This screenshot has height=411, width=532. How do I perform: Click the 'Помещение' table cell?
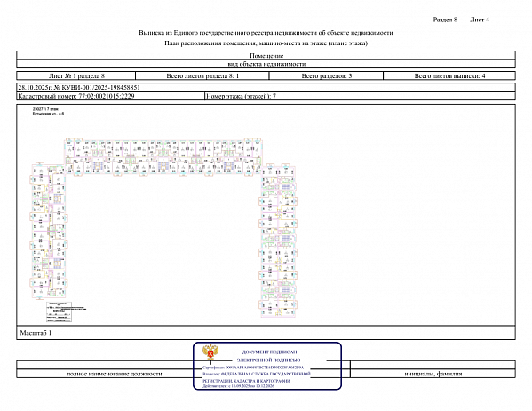(266, 55)
